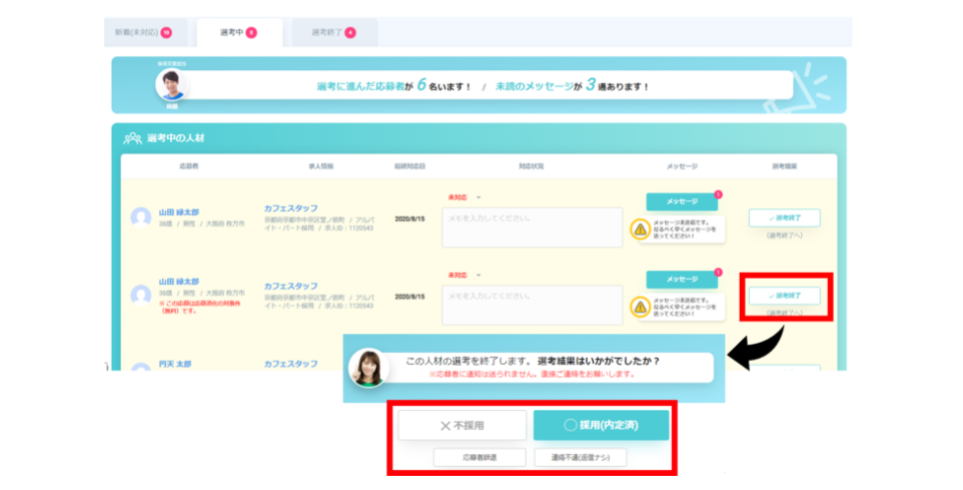Expand 未対応 status dropdown in row without red notice
963x490 pixels.
[x=465, y=198]
